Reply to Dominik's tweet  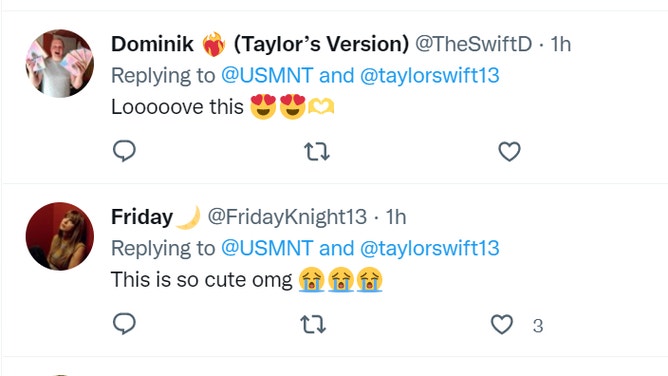pos(124,151)
